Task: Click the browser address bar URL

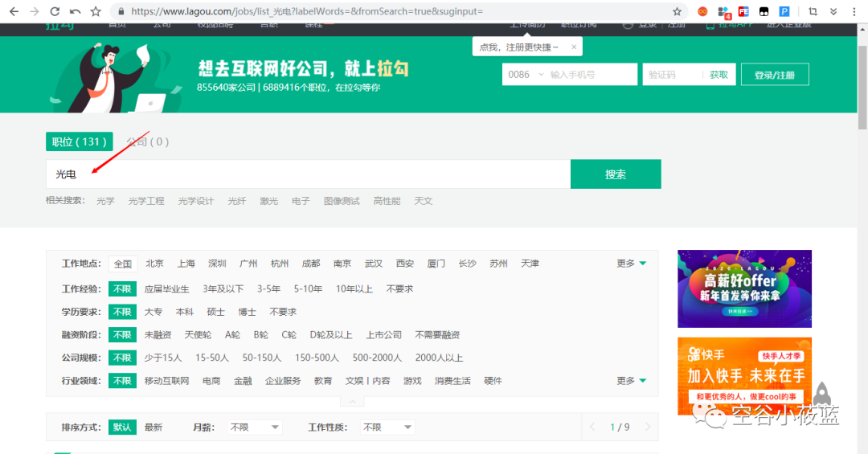Action: coord(307,11)
